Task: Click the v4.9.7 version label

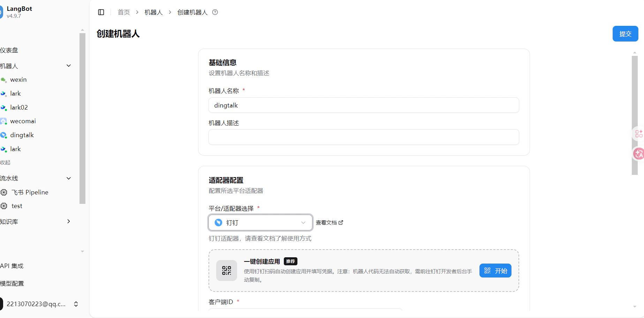Action: (x=14, y=16)
